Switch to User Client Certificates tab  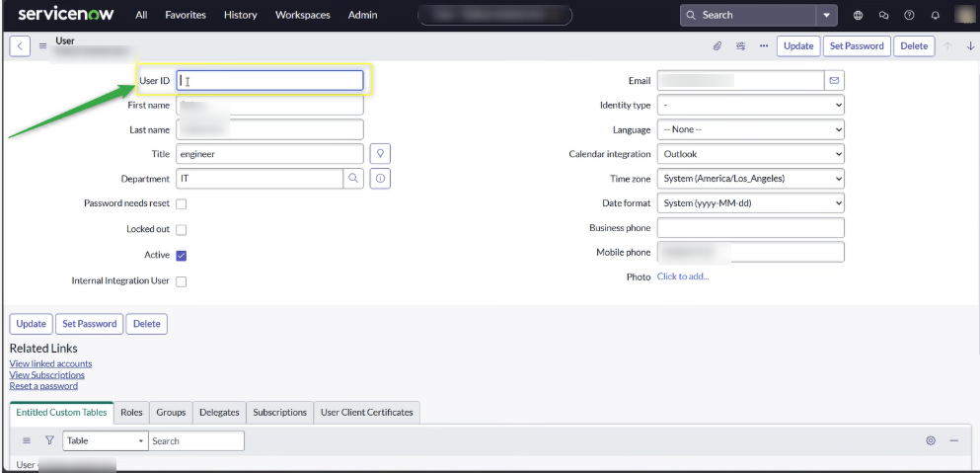[x=367, y=413]
